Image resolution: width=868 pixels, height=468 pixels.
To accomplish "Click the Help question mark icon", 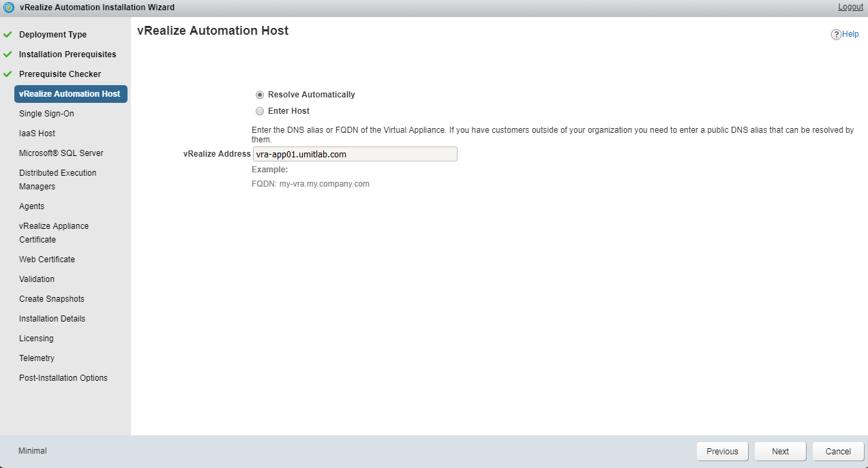I will 836,35.
